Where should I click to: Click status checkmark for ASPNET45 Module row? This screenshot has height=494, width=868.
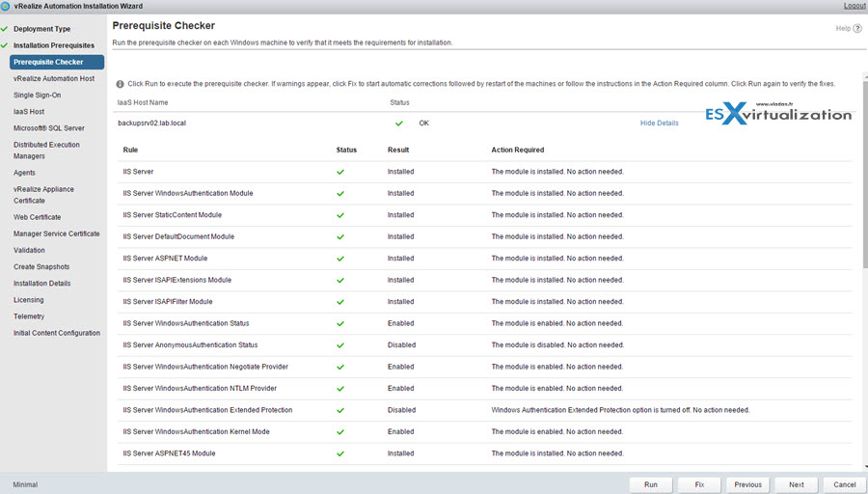click(340, 453)
